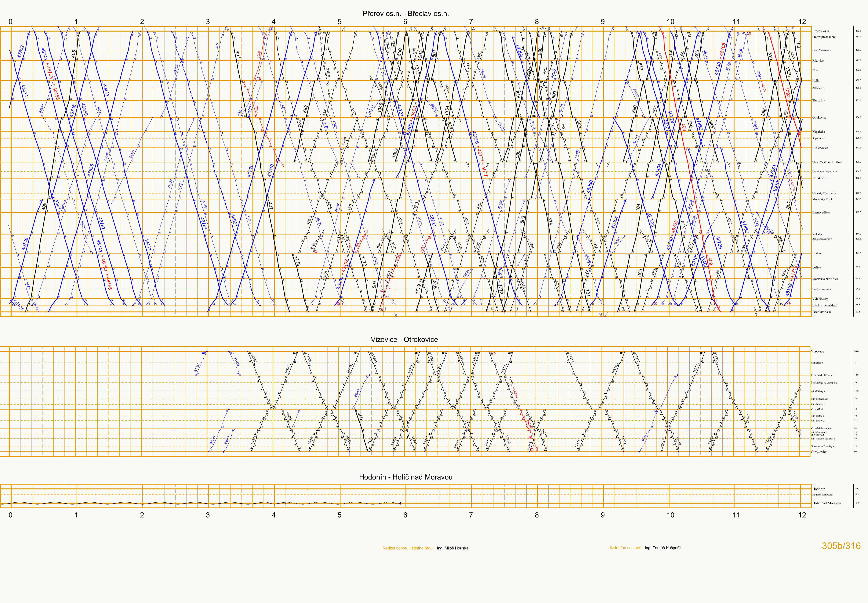This screenshot has height=603, width=868.
Task: Click the 'Hodonín - Holíč nad Moravou' section title
Action: 406,477
